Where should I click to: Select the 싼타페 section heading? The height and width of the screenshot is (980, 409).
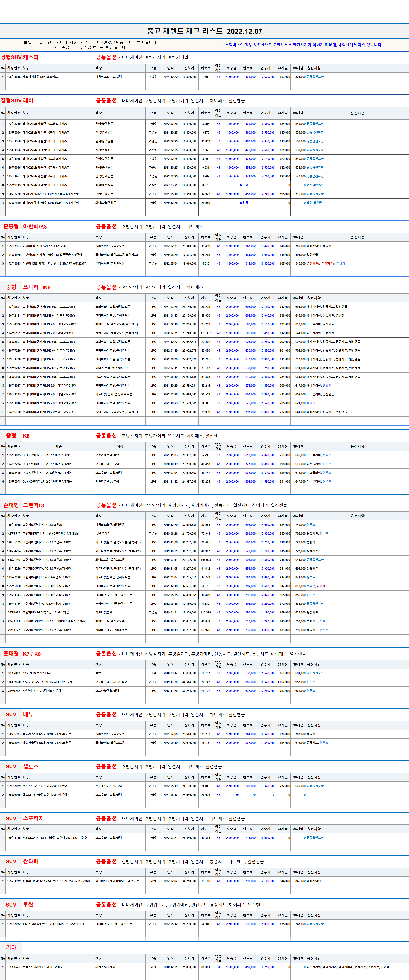31,862
